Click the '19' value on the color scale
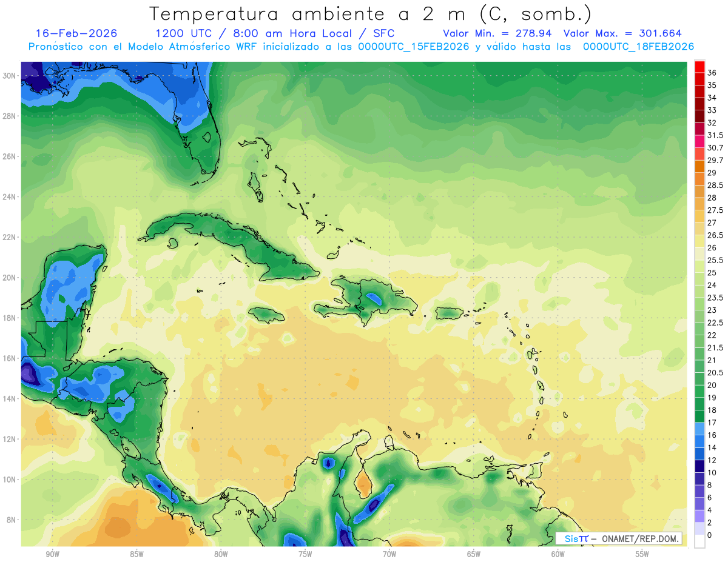Viewport: 728px width, 562px height. 712,398
